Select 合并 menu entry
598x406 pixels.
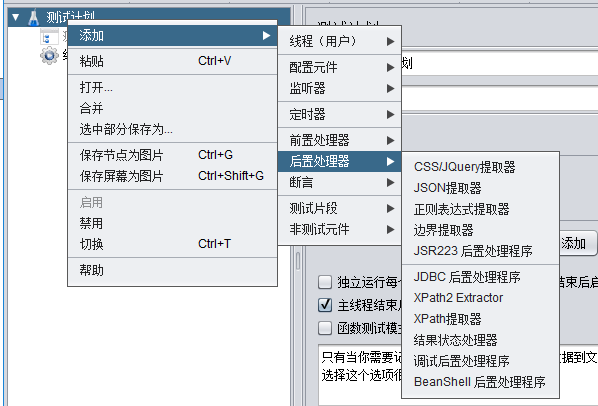(172, 108)
